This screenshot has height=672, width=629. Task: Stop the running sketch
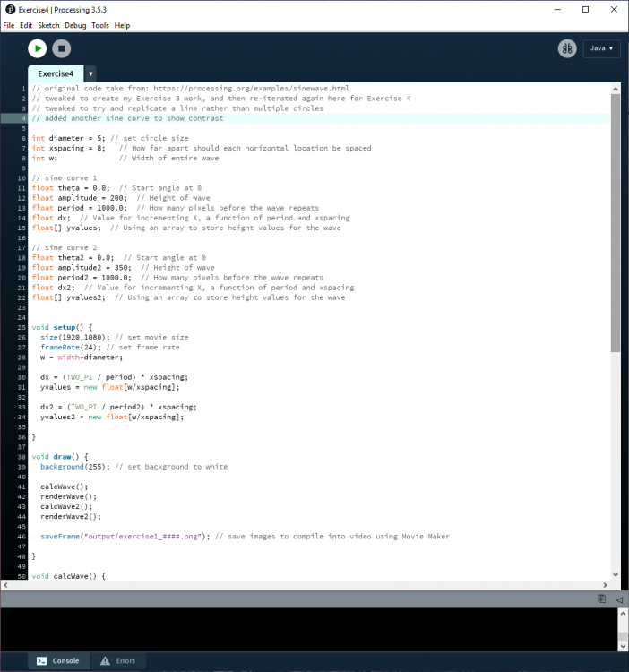[x=61, y=49]
